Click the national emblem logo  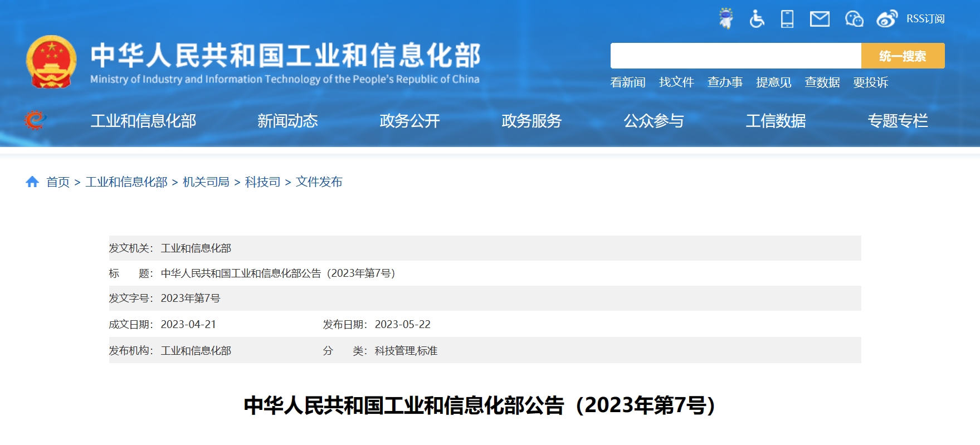point(51,62)
